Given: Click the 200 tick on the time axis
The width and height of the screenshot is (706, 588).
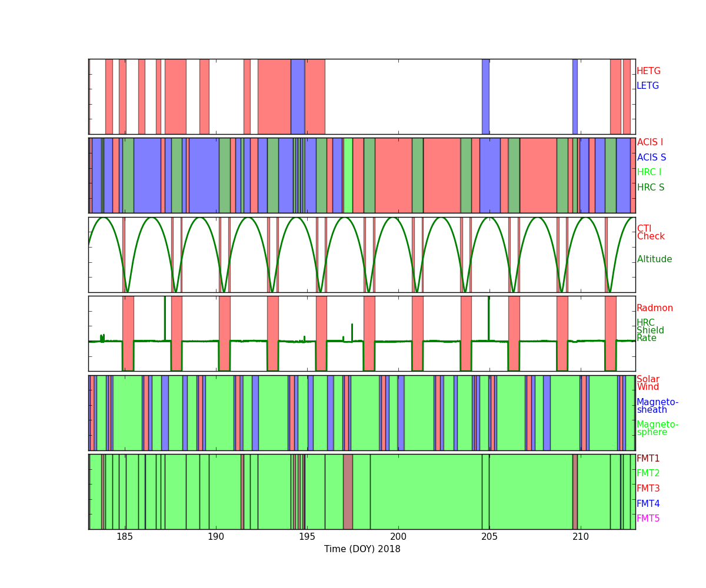Looking at the screenshot, I should click(398, 537).
